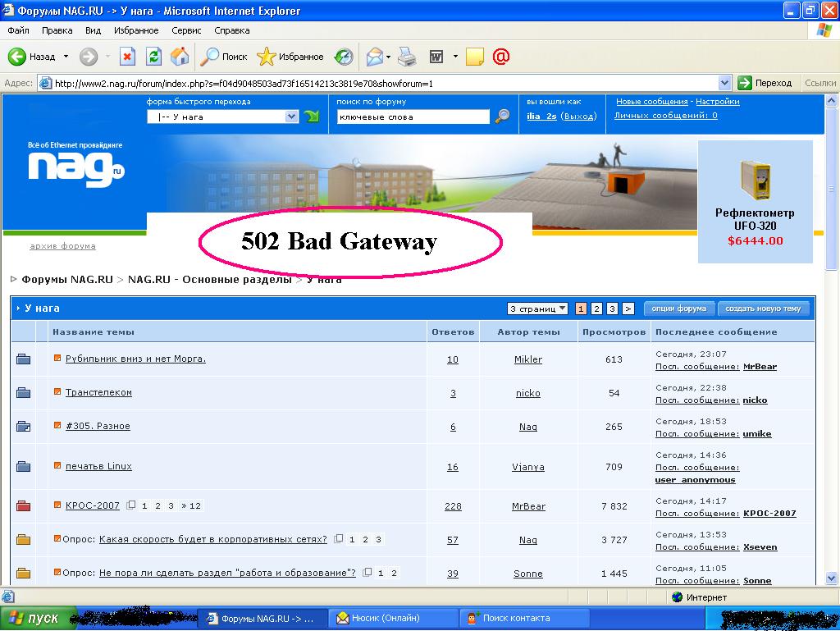840x631 pixels.
Task: Go to forum page 2
Action: [x=596, y=309]
